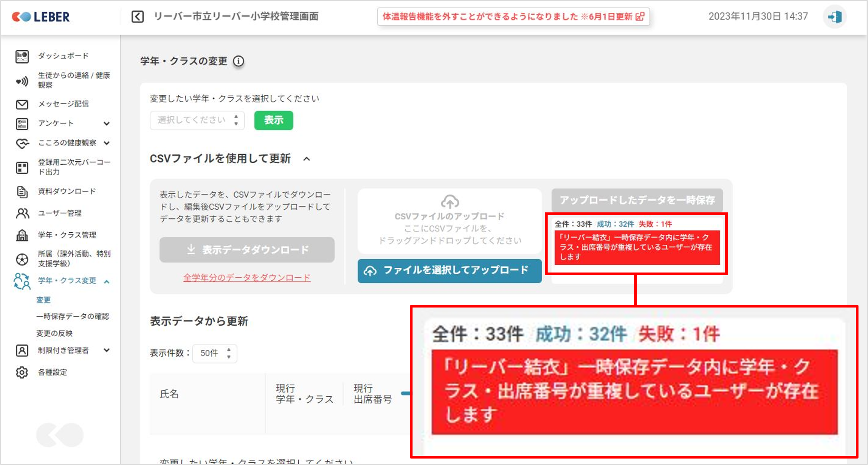
Task: Collapse the CSVファイルを使用して更新 section
Action: click(x=307, y=159)
